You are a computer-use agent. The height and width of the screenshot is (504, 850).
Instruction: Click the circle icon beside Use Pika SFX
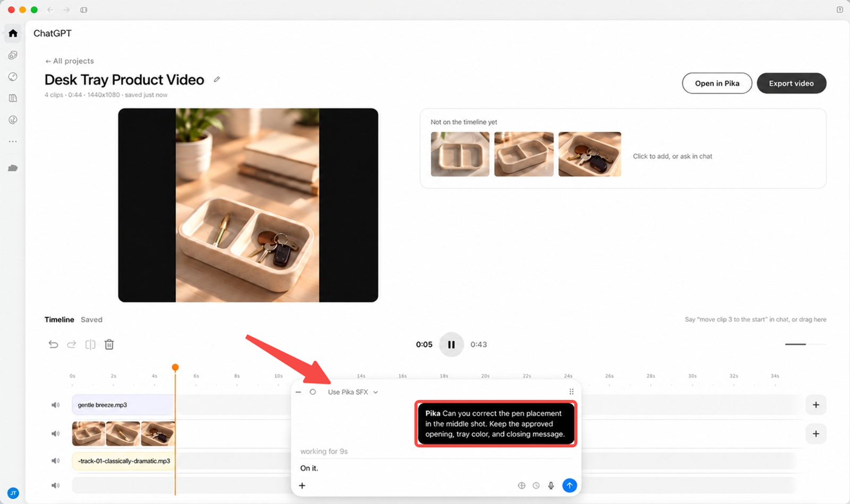(313, 392)
